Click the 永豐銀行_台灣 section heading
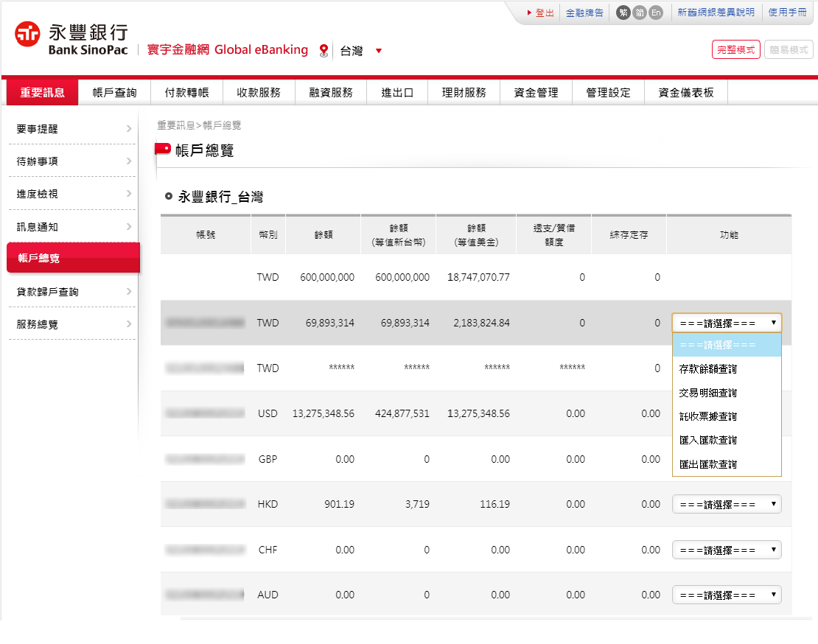 pos(220,197)
